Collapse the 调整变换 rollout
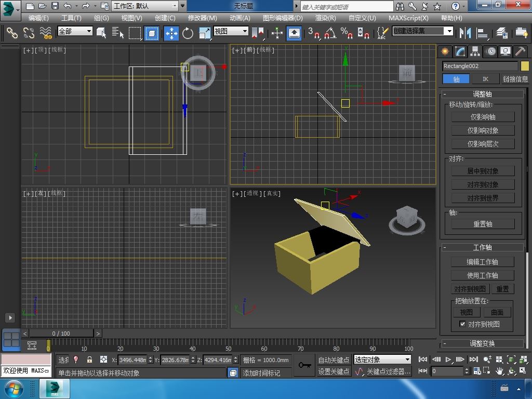Screen dimensions: 532x399 (482, 343)
